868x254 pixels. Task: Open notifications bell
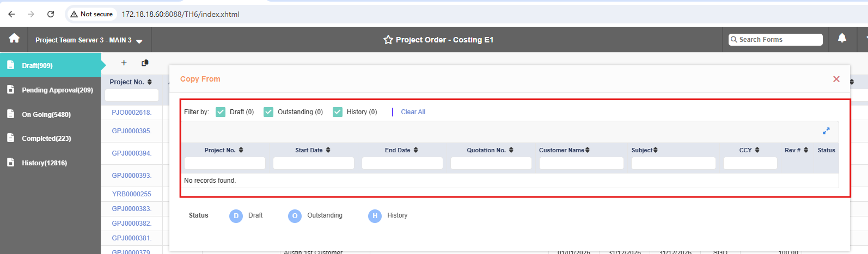point(842,38)
